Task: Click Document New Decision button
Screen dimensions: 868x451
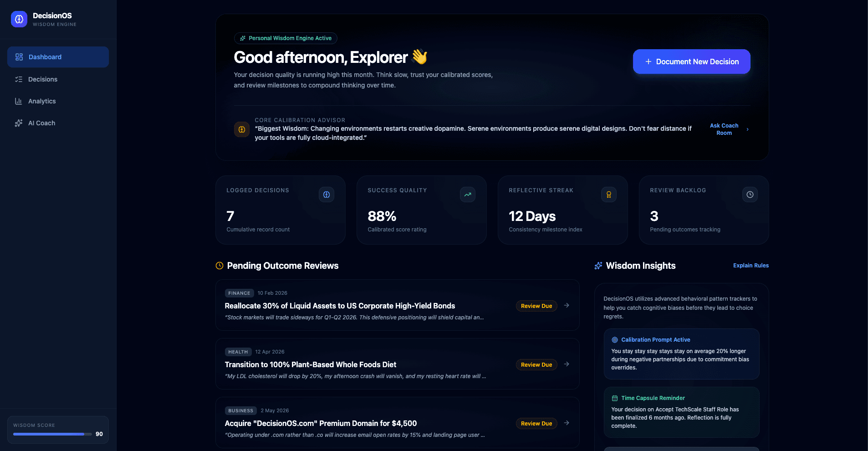Action: click(x=691, y=61)
